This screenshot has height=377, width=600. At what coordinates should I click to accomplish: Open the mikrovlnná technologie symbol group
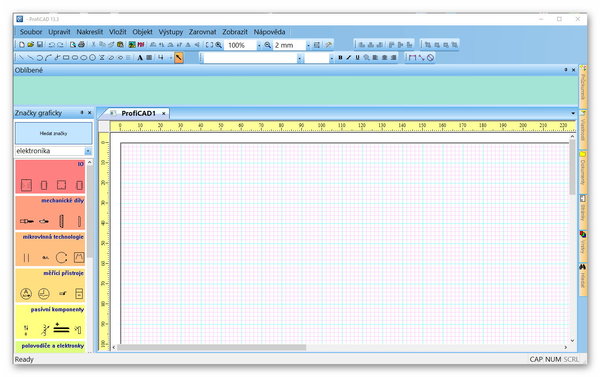(50, 250)
